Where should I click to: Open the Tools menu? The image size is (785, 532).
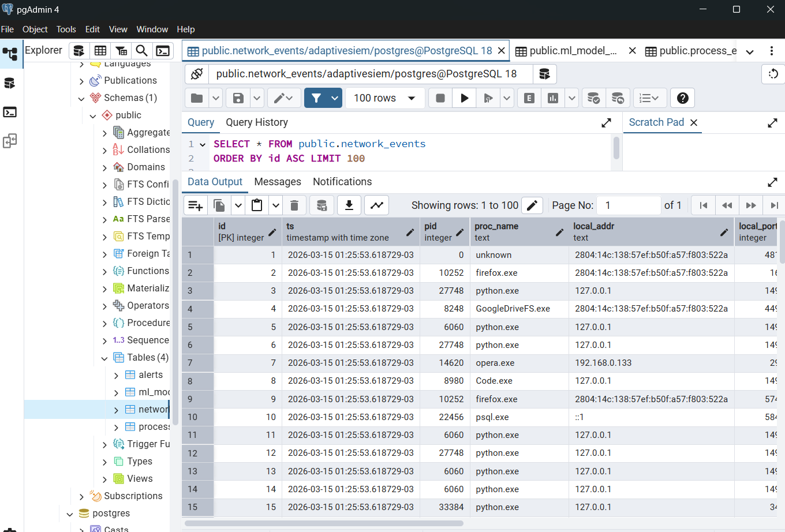66,29
